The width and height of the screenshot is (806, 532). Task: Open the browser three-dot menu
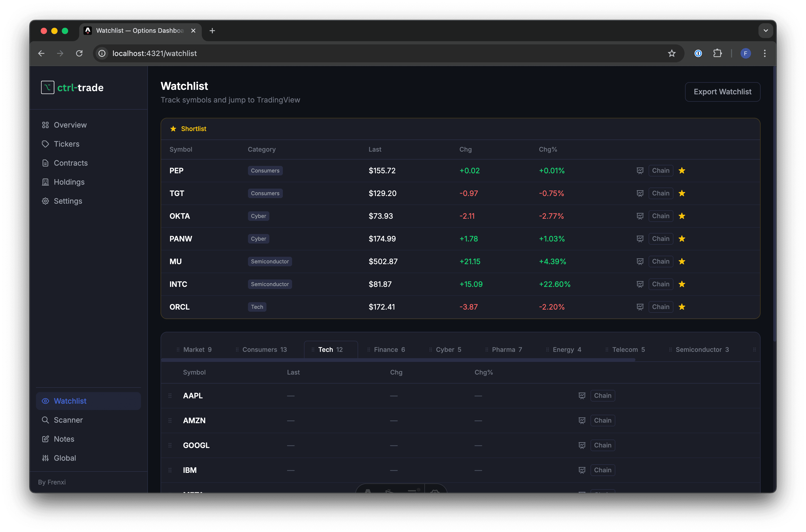pyautogui.click(x=765, y=53)
